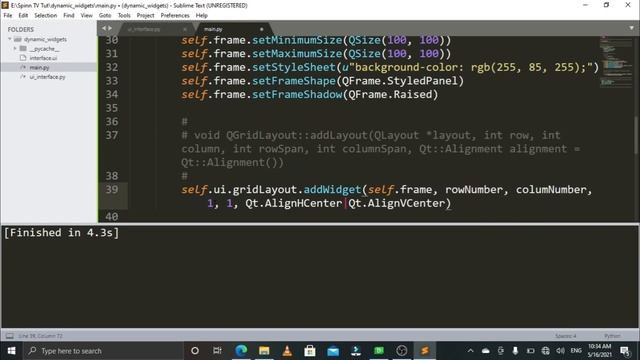Open OBS Studio from taskbar
Screen dimensions: 640x360
402,351
